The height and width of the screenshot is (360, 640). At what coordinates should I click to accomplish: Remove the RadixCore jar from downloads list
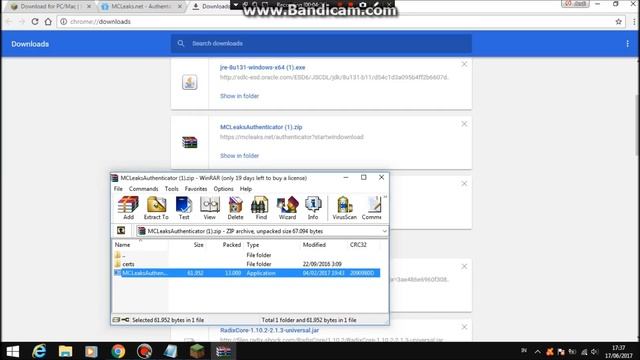coord(464,327)
